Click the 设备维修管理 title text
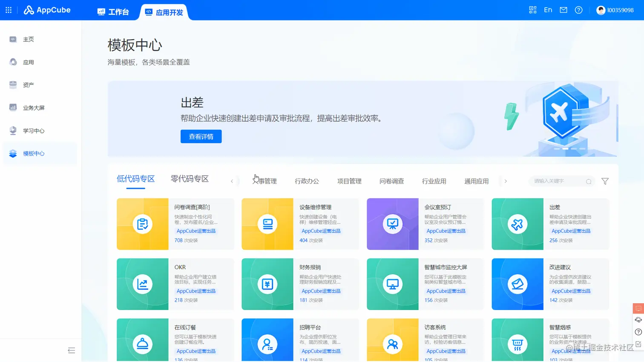The height and width of the screenshot is (362, 644). (315, 207)
